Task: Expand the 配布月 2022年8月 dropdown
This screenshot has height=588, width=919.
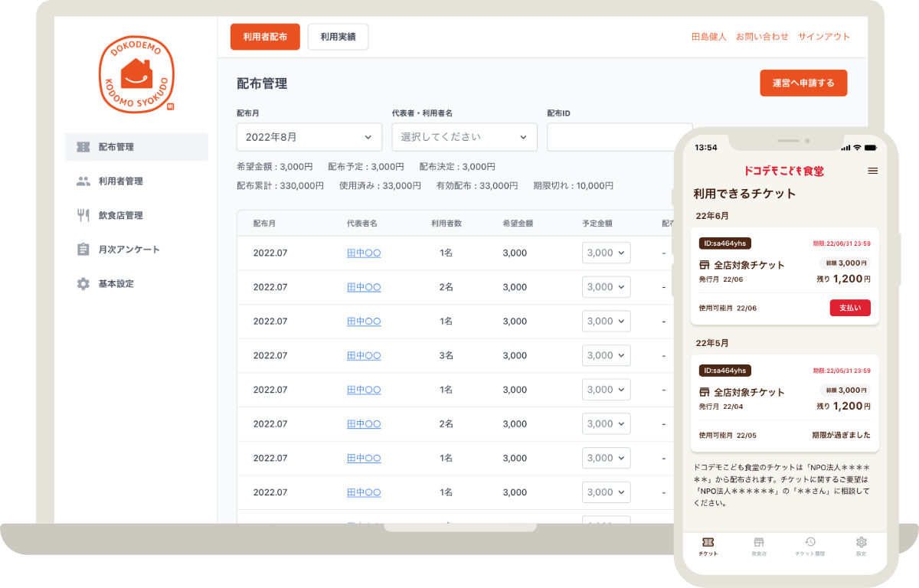Action: [x=309, y=137]
